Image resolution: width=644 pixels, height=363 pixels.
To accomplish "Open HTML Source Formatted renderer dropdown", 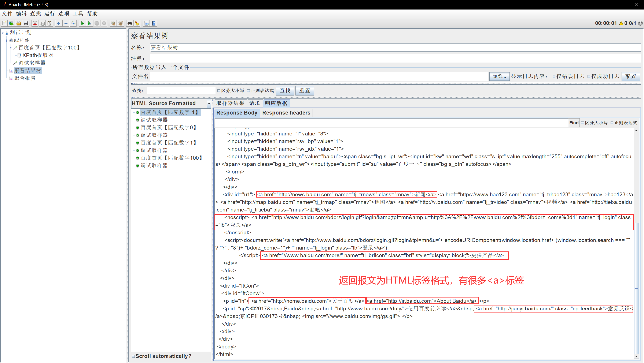I will click(209, 104).
